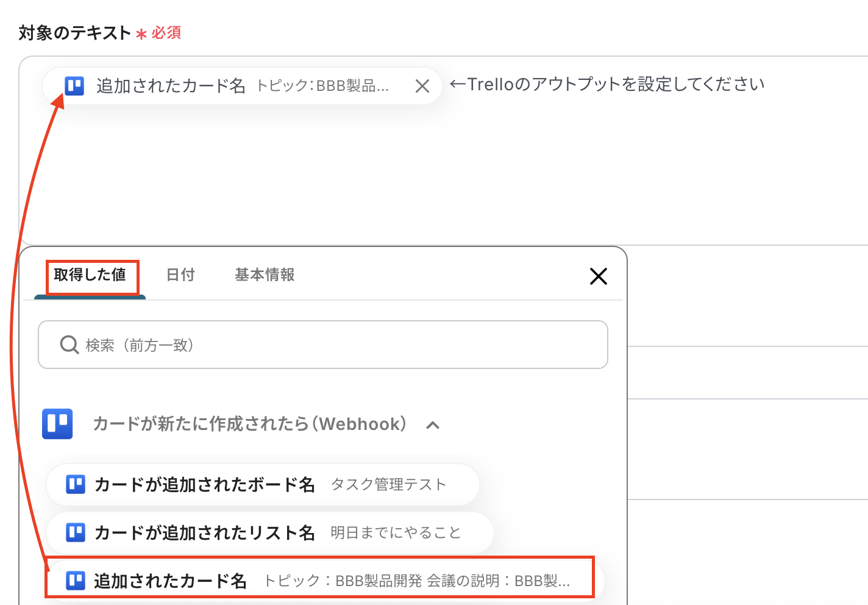
Task: Select the カードが追加されたボード名 value
Action: point(263,485)
